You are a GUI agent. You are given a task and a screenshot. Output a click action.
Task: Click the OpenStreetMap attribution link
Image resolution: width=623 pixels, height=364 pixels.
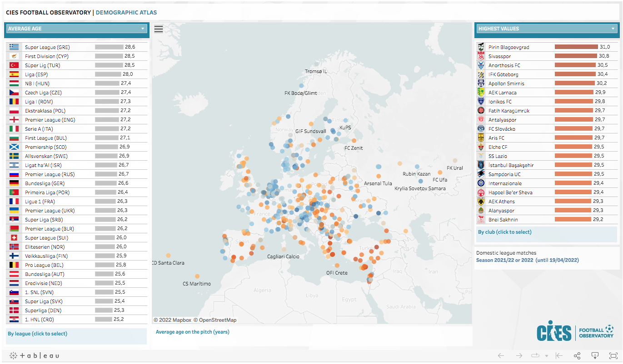tap(215, 320)
